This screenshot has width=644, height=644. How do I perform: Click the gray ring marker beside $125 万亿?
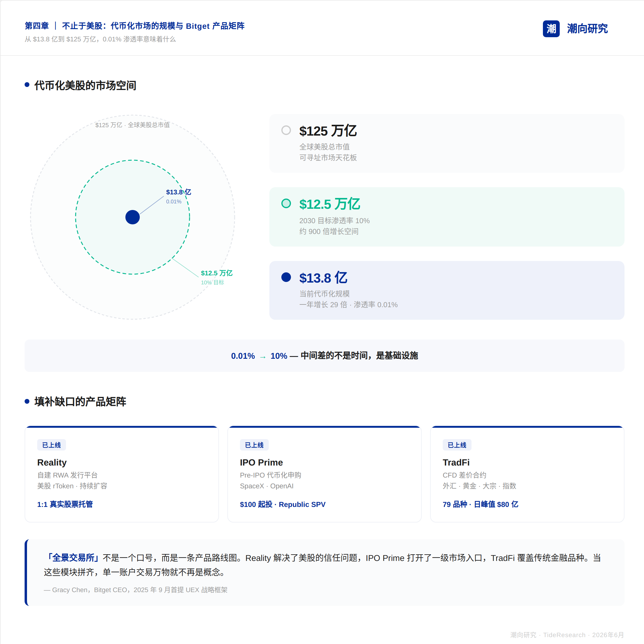click(x=286, y=130)
